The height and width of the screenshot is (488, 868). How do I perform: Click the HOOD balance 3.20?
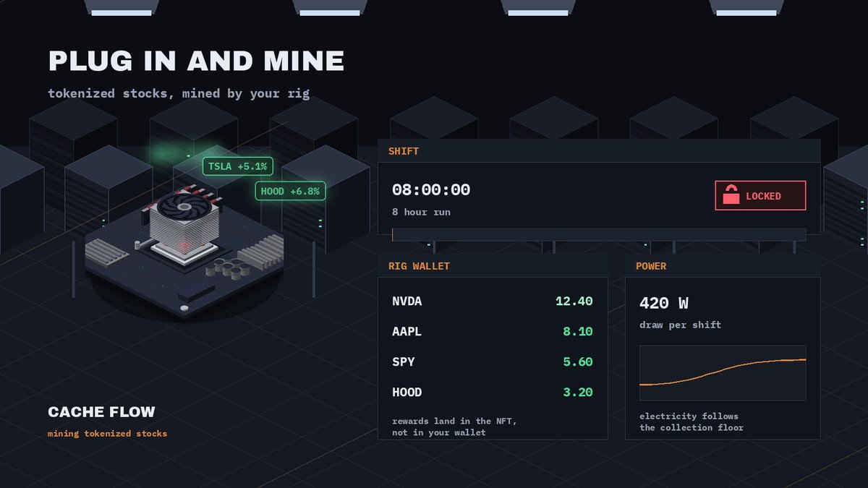click(578, 393)
